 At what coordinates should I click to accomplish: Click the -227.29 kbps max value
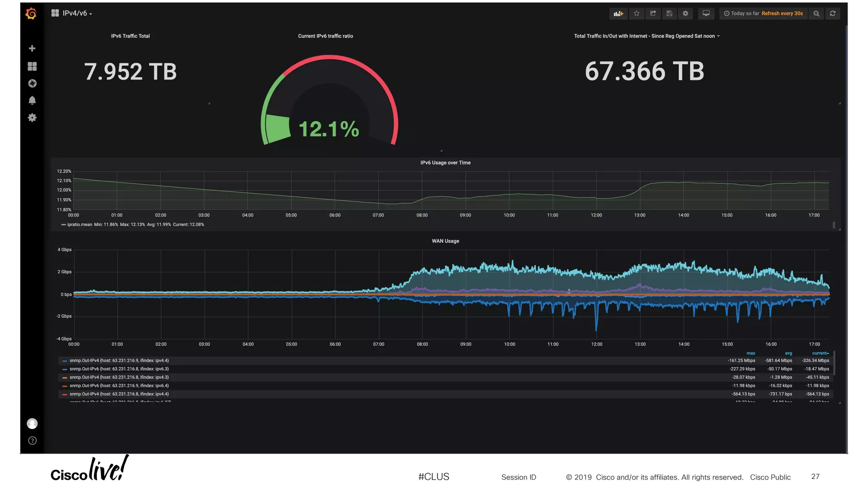point(743,369)
